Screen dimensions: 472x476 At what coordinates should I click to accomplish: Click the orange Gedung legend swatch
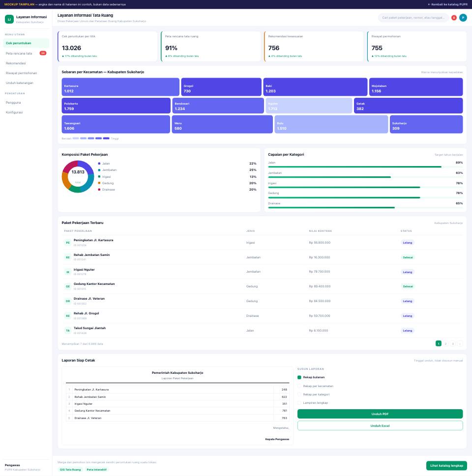tap(99, 183)
